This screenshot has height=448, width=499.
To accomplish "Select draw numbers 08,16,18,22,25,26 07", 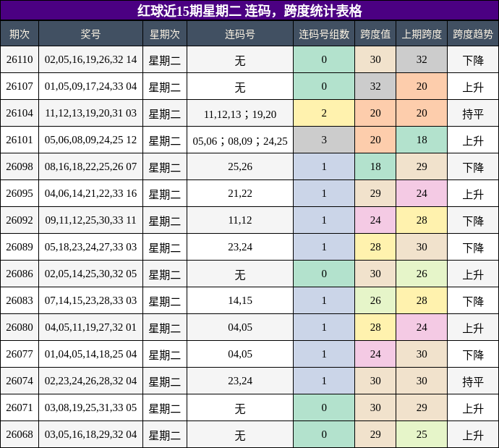I will click(90, 166).
